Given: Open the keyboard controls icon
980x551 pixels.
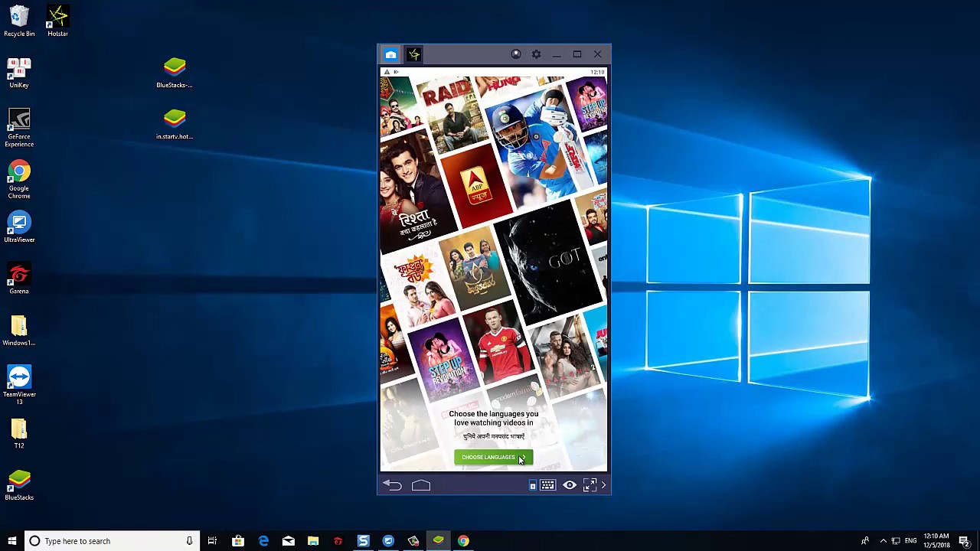Looking at the screenshot, I should (x=547, y=485).
